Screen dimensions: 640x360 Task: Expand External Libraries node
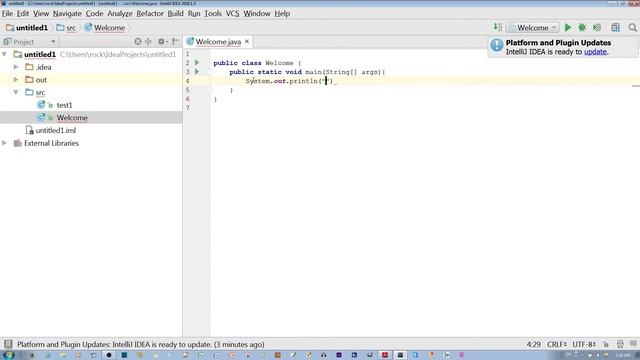4,143
